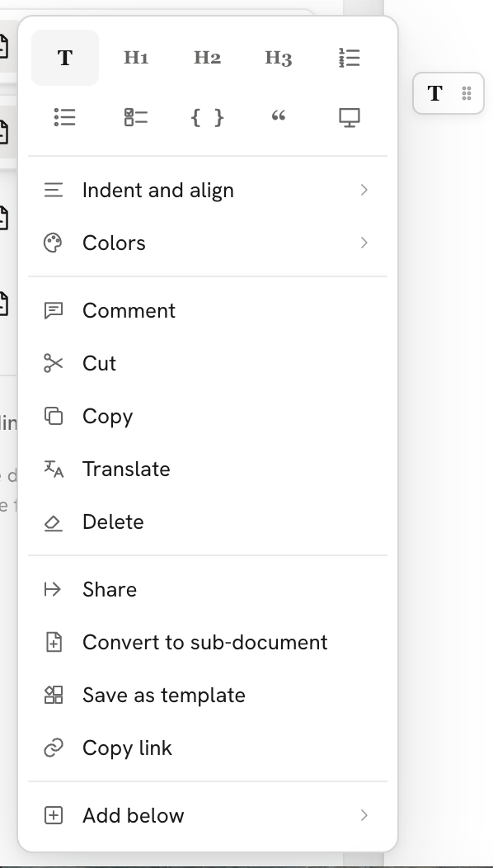The width and height of the screenshot is (493, 868).
Task: Choose Share from the menu
Action: (208, 590)
